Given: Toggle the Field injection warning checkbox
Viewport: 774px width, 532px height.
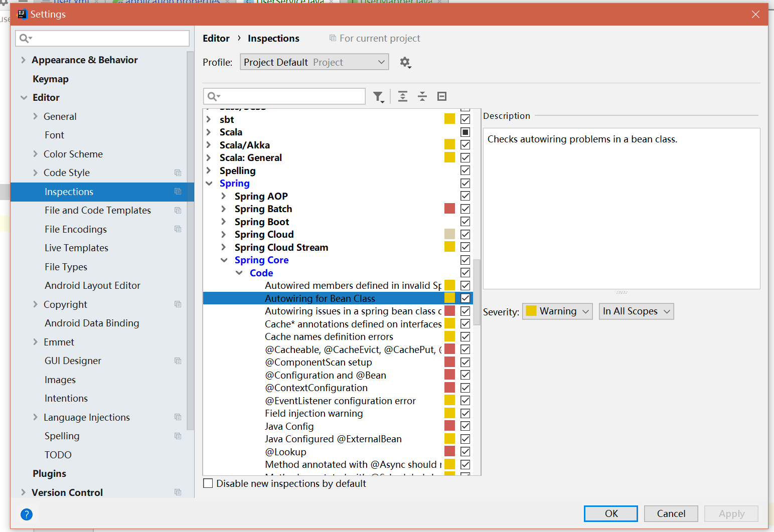Looking at the screenshot, I should (466, 413).
